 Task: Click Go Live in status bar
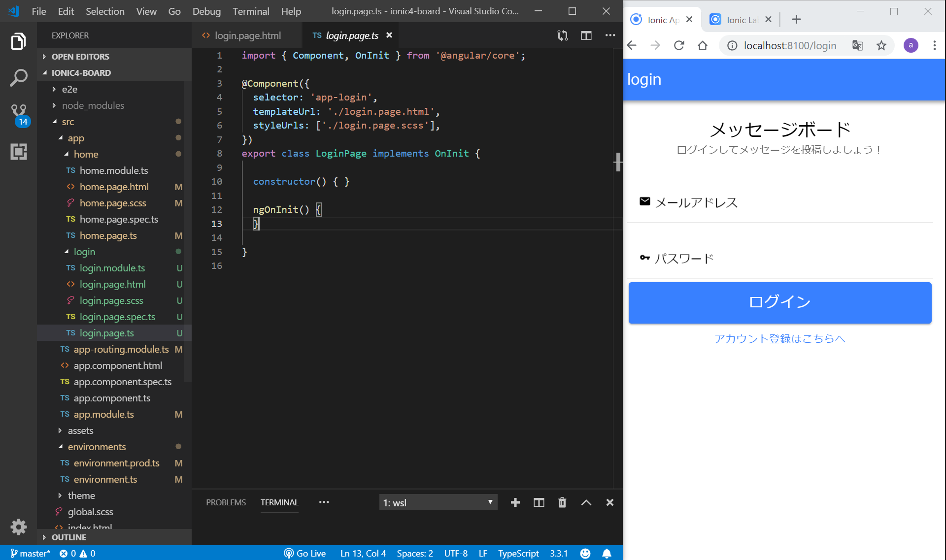(305, 553)
